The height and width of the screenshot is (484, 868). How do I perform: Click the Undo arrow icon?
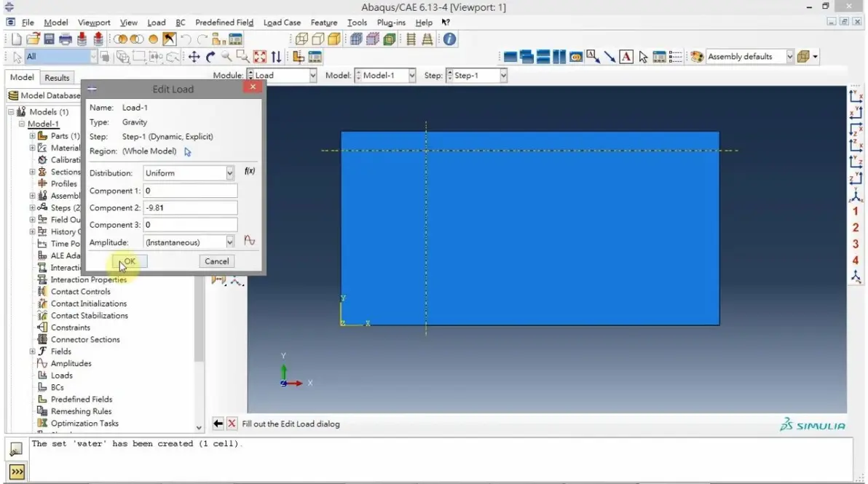click(186, 39)
